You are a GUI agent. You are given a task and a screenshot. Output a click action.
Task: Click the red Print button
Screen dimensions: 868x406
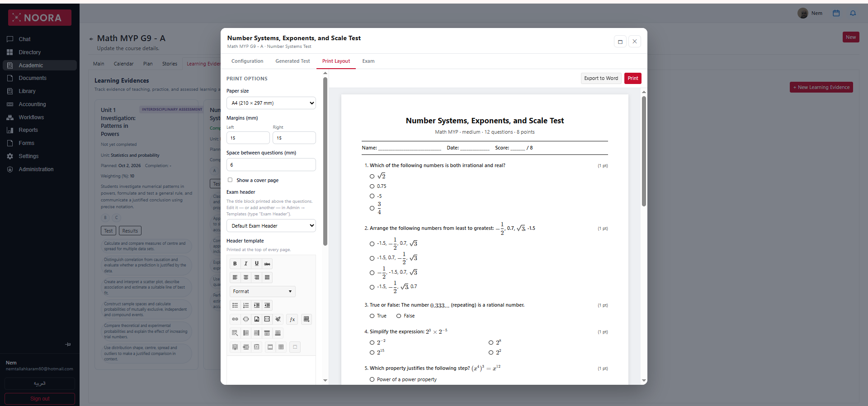[632, 78]
